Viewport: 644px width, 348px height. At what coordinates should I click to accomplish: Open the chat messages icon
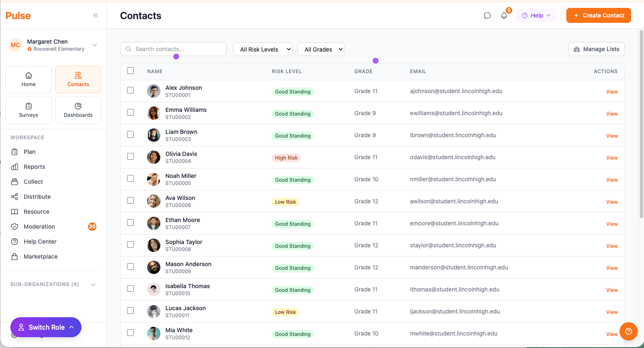[487, 15]
